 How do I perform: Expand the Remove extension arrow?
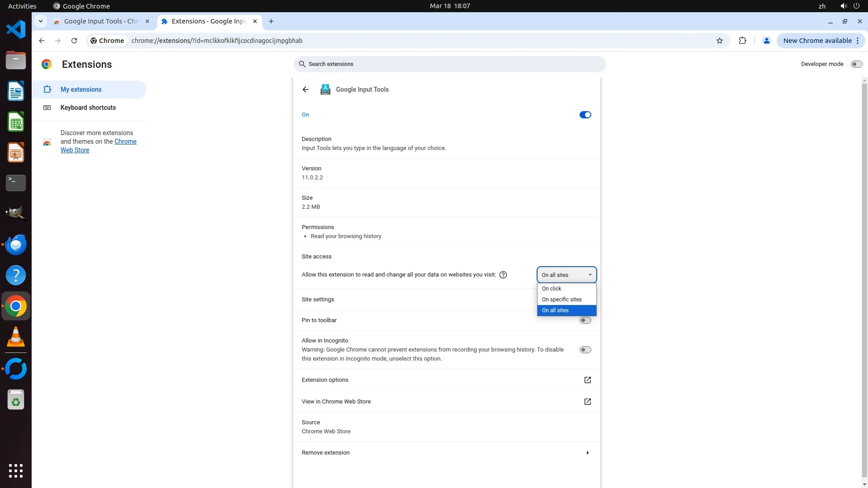click(587, 453)
